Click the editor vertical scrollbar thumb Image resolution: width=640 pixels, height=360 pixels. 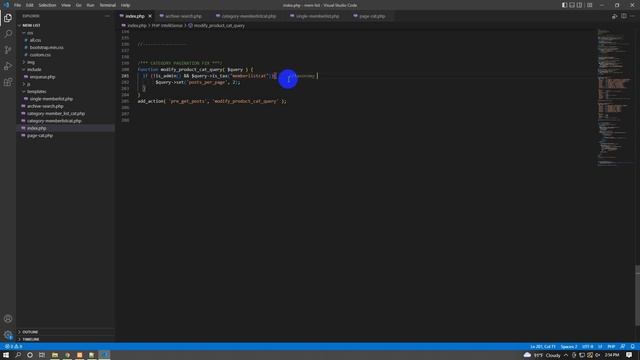click(637, 296)
